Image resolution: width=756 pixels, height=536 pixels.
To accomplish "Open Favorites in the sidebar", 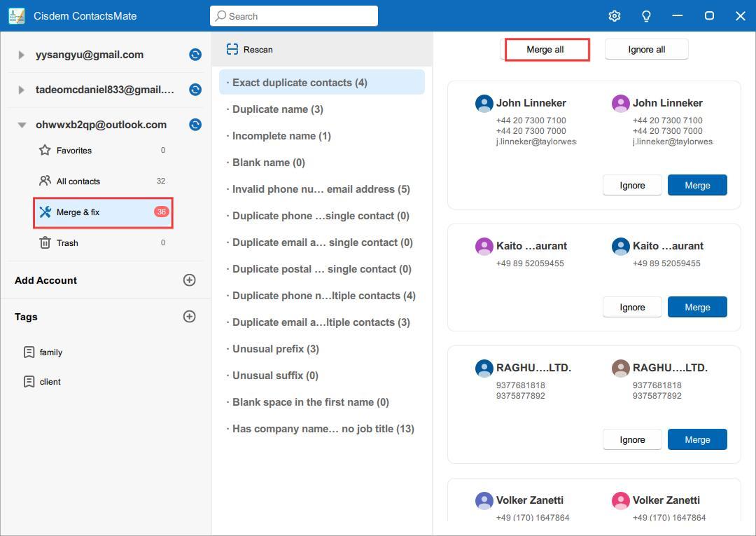I will point(73,151).
